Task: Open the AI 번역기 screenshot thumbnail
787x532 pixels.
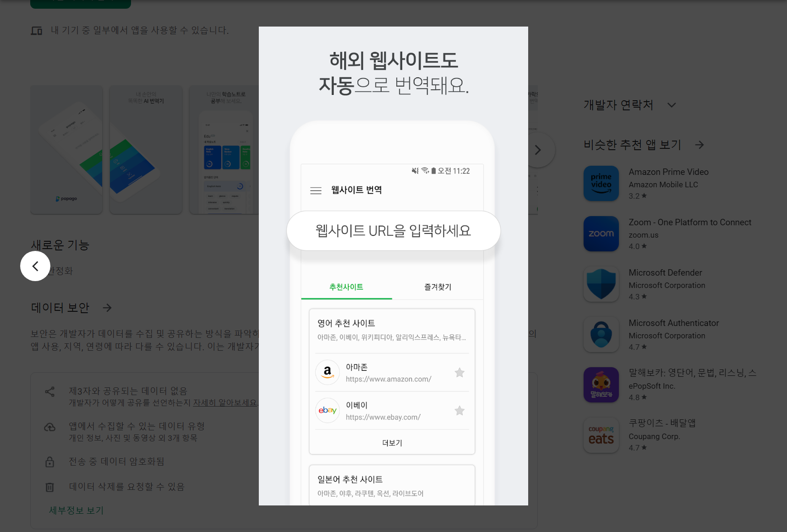Action: click(x=146, y=150)
